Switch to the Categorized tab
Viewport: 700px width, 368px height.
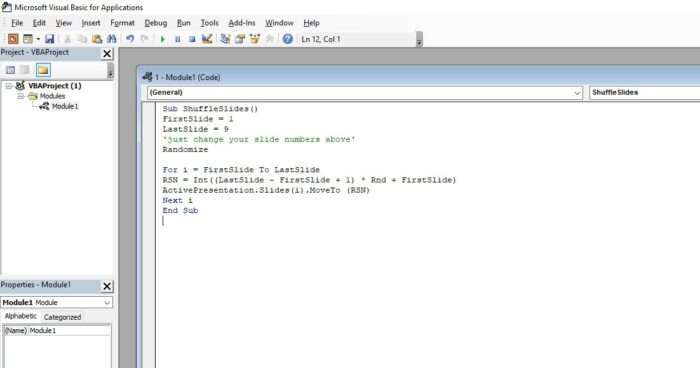62,317
